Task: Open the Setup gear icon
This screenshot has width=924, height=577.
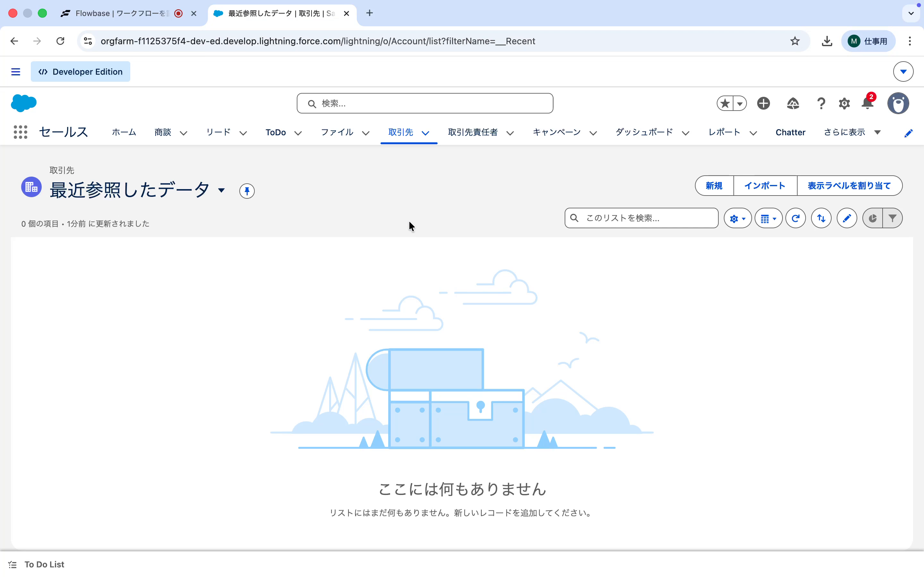Action: click(x=844, y=104)
